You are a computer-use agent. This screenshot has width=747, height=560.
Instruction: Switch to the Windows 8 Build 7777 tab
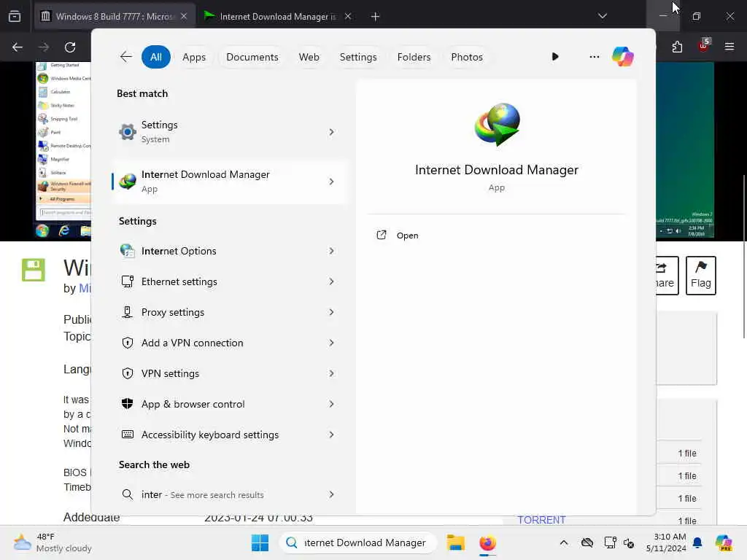(115, 16)
